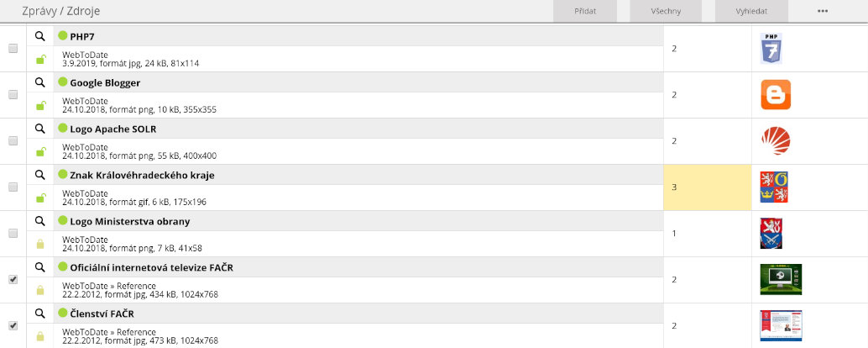
Task: Click the Přidat button in the header
Action: tap(585, 11)
